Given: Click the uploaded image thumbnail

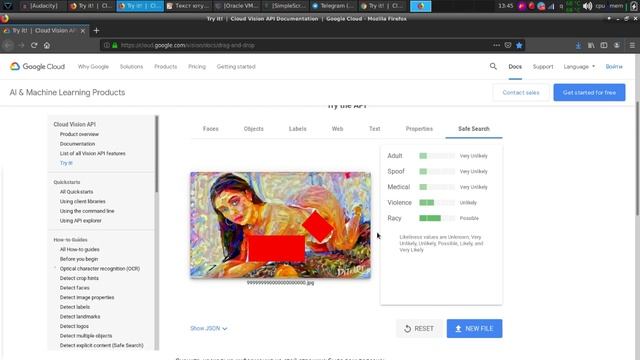Looking at the screenshot, I should coord(280,225).
